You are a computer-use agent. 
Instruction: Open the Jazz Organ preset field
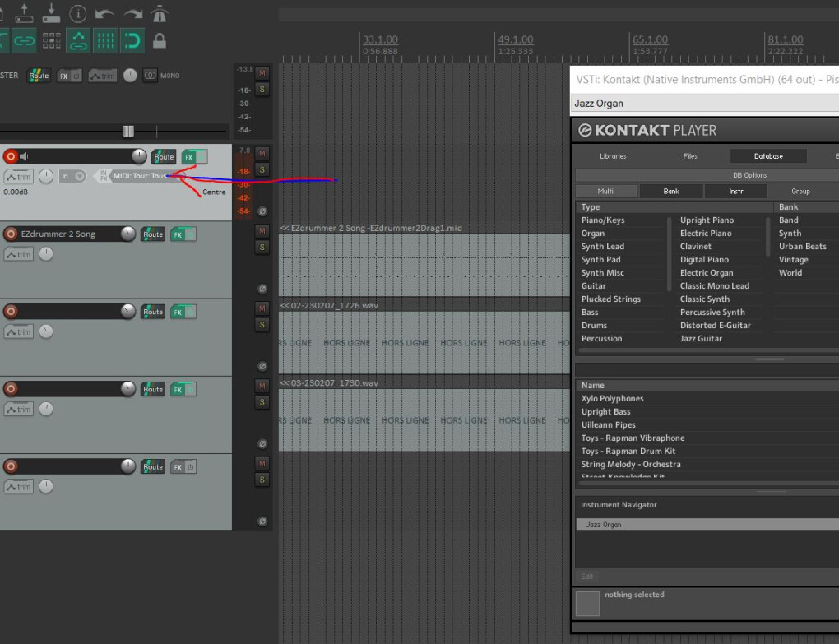pyautogui.click(x=705, y=104)
